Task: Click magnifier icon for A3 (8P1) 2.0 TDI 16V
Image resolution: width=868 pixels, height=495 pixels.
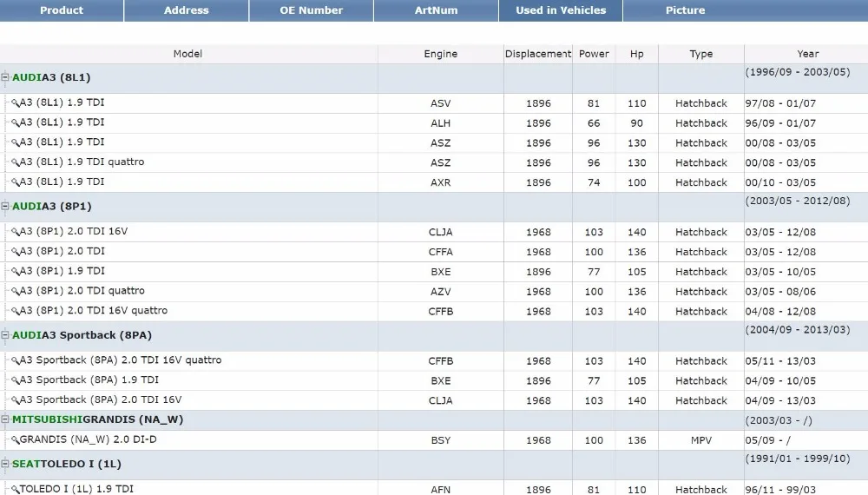Action: (x=15, y=232)
